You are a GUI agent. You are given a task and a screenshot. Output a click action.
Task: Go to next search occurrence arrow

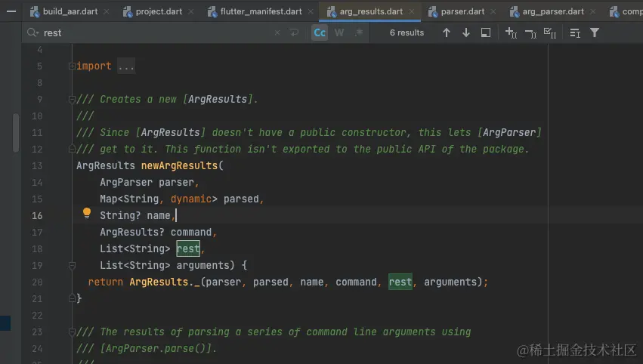pos(466,32)
